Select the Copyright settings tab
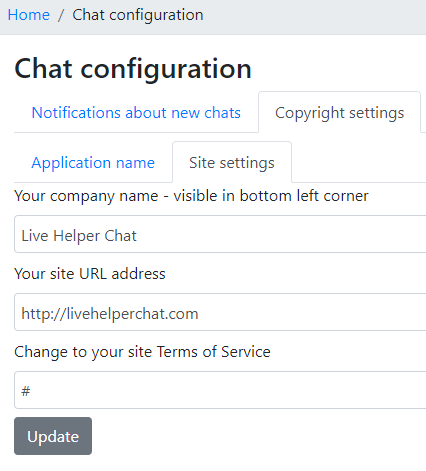 click(339, 112)
